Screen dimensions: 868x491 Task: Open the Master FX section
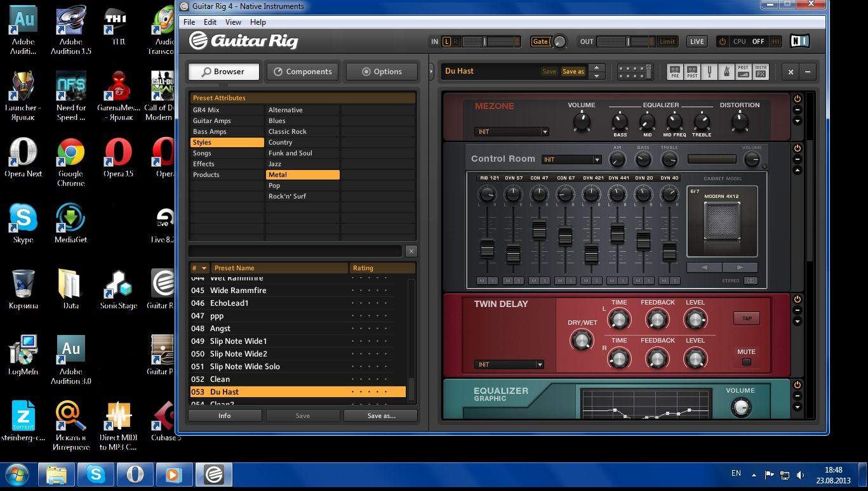760,72
